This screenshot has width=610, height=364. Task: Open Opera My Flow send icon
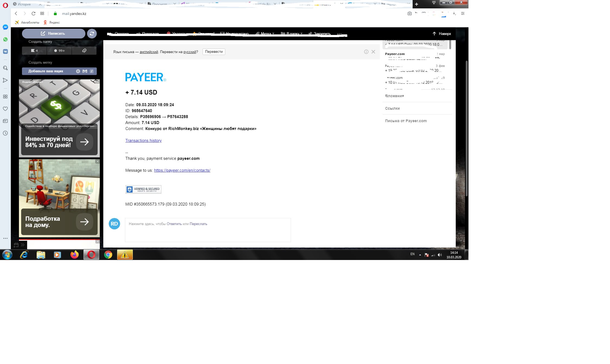coord(5,80)
